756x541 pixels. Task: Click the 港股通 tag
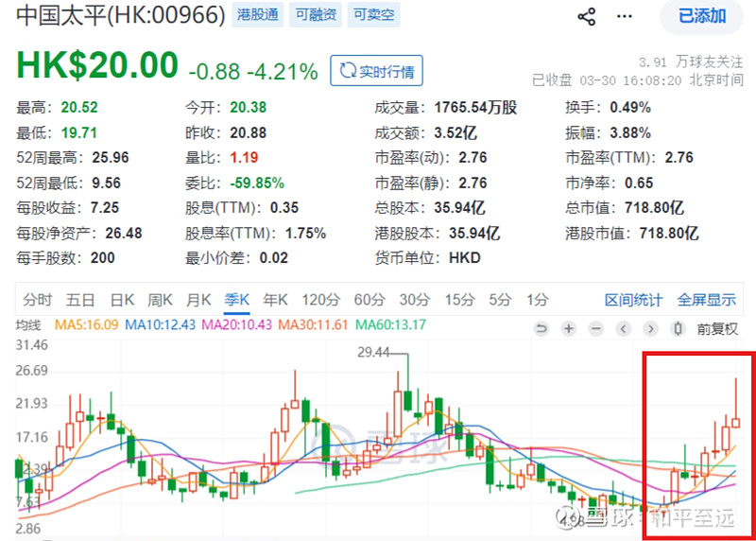(x=257, y=14)
